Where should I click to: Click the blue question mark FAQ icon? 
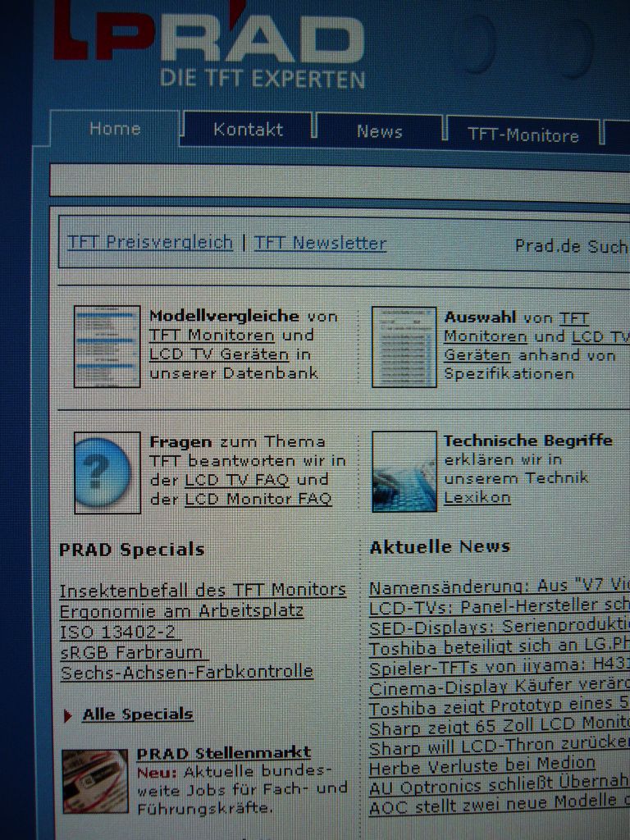click(107, 472)
